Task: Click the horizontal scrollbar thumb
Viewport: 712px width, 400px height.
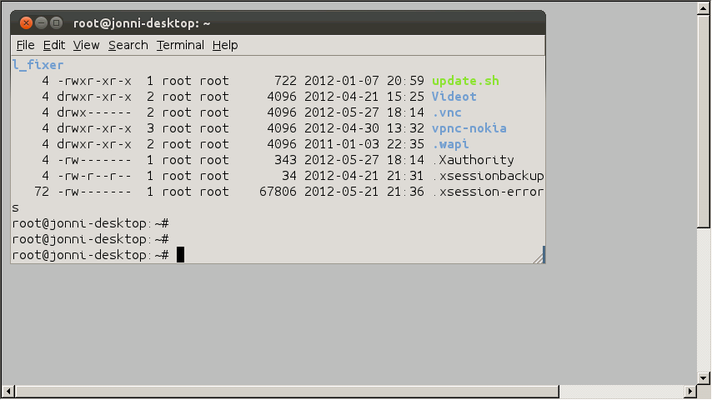Action: (x=287, y=391)
